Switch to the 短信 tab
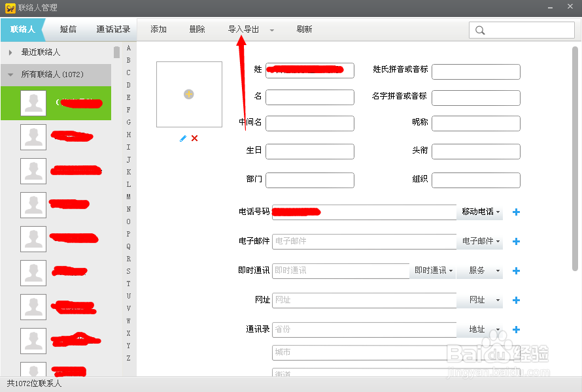The width and height of the screenshot is (582, 392). [68, 29]
